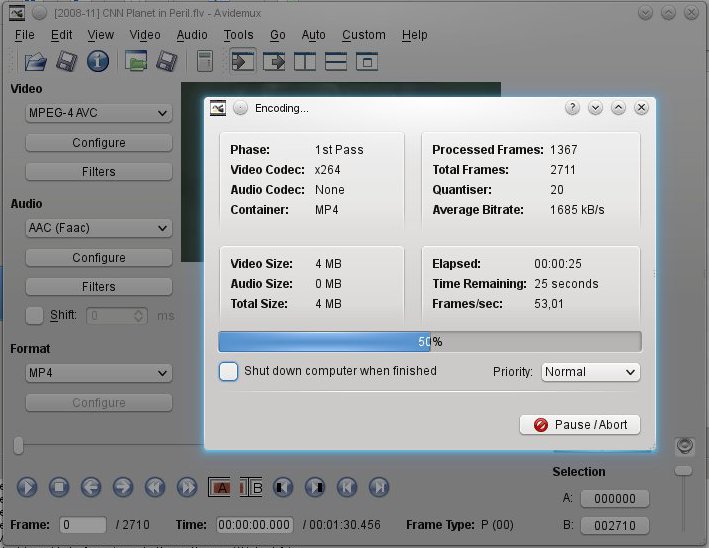Select output preview mode icon
The width and height of the screenshot is (709, 548).
pyautogui.click(x=274, y=61)
